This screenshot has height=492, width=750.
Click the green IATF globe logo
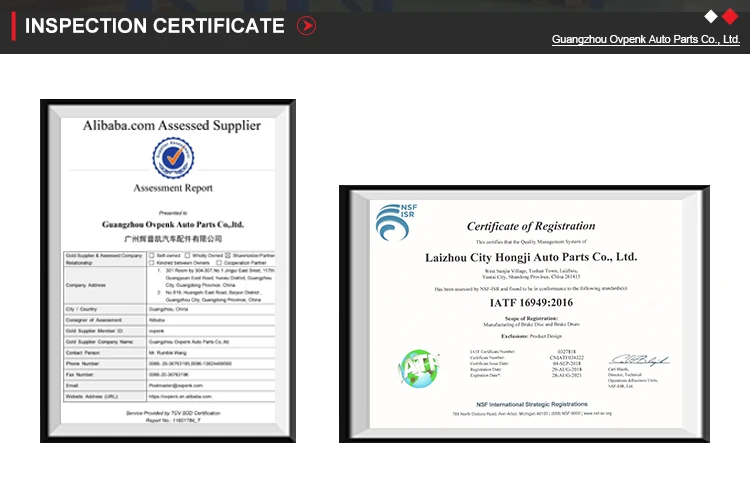(x=419, y=368)
